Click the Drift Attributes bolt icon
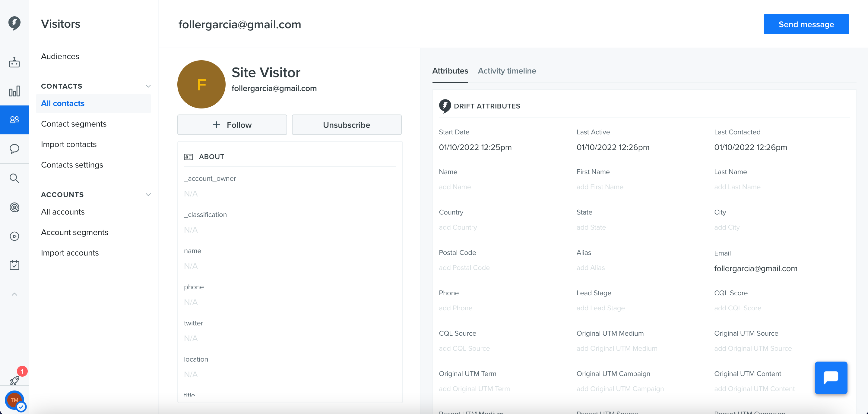 point(445,106)
